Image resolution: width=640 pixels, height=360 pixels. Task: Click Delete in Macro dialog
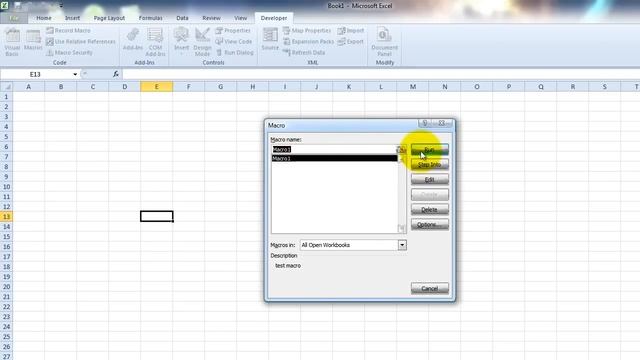click(x=429, y=210)
